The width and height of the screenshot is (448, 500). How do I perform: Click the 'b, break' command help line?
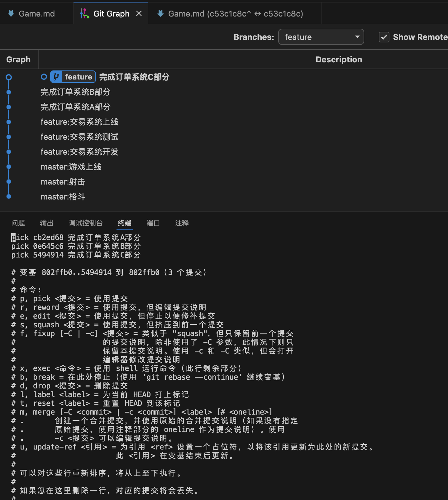point(148,377)
